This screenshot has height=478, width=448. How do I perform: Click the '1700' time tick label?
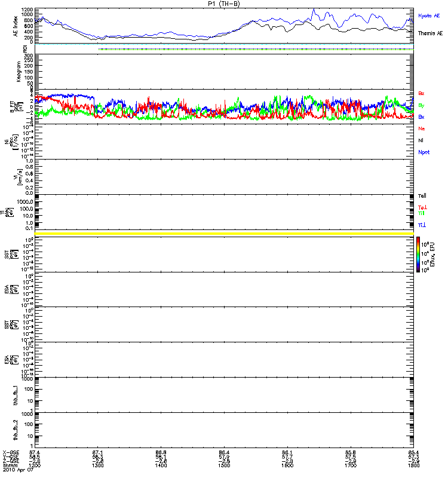[351, 465]
